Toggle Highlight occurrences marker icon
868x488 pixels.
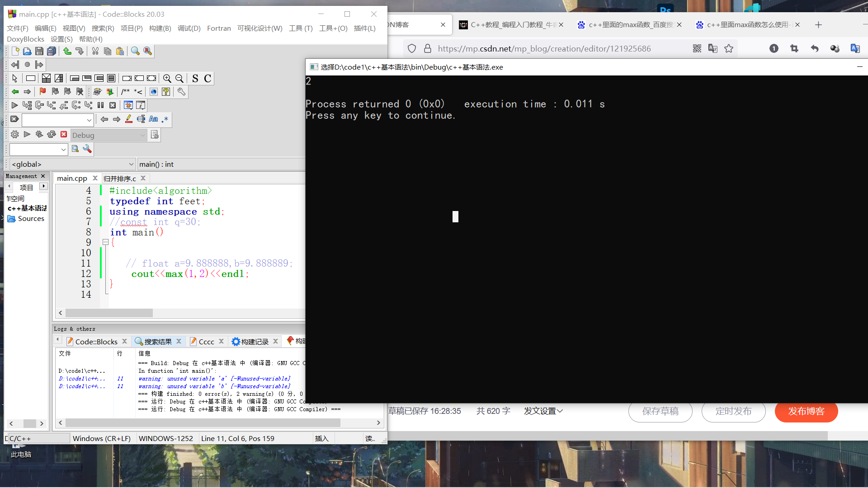coord(129,119)
